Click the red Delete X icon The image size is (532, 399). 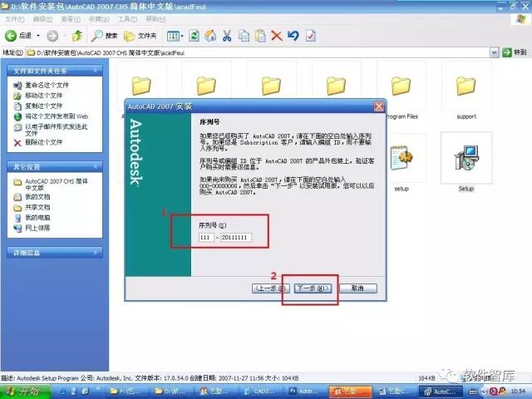[277, 35]
